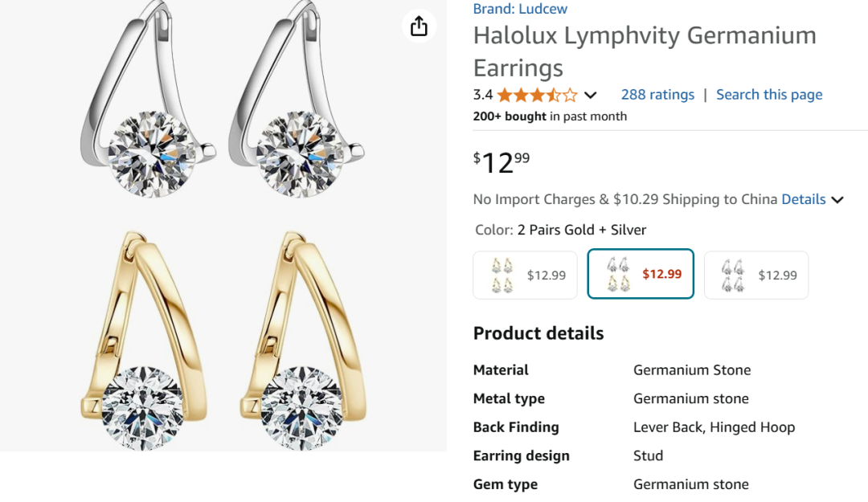Visit the Brand: Ludcew store link
The image size is (868, 502).
(520, 9)
